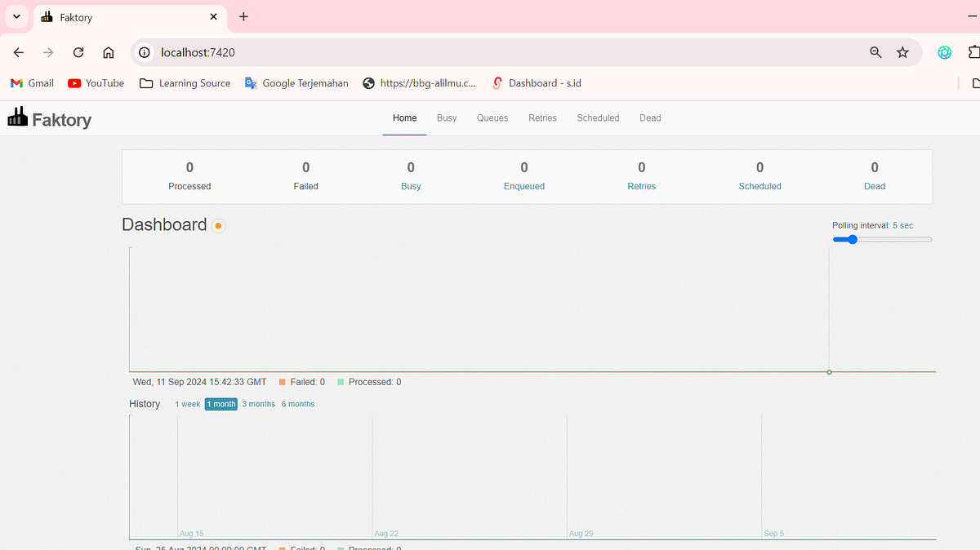Click the Scheduled link in the stats summary
The height and width of the screenshot is (550, 980).
[x=760, y=186]
